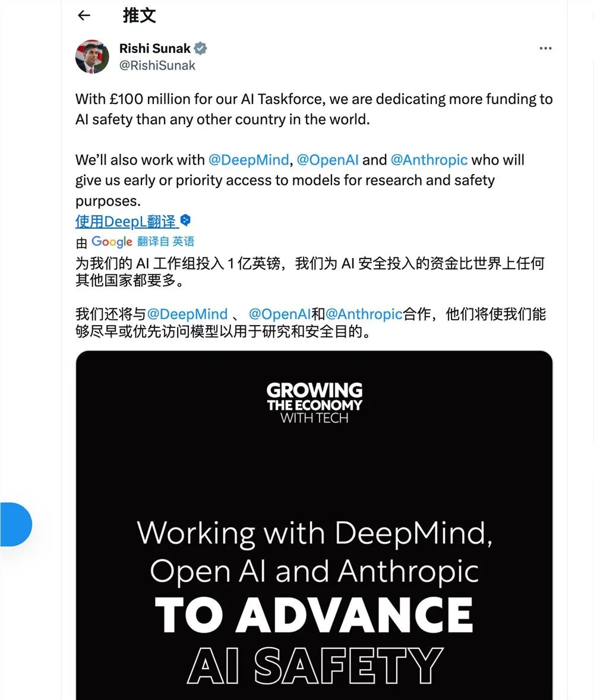Open @DeepMind mention in Chinese translation

[x=187, y=314]
